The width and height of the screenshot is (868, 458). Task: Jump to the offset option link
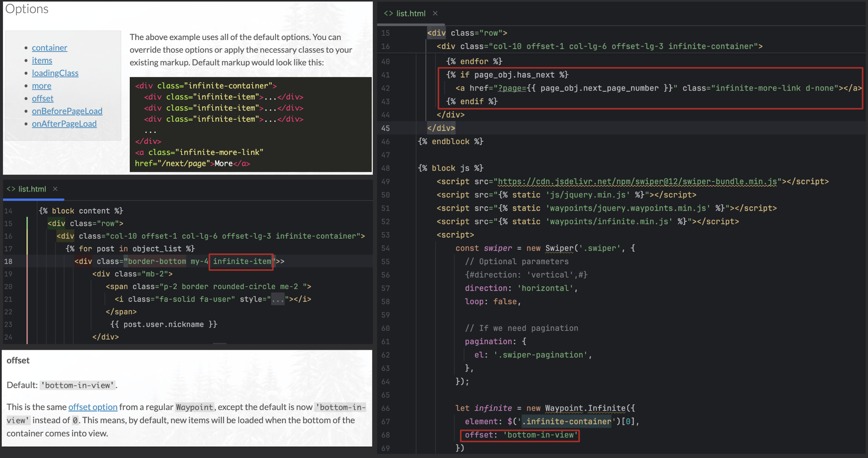pos(43,98)
